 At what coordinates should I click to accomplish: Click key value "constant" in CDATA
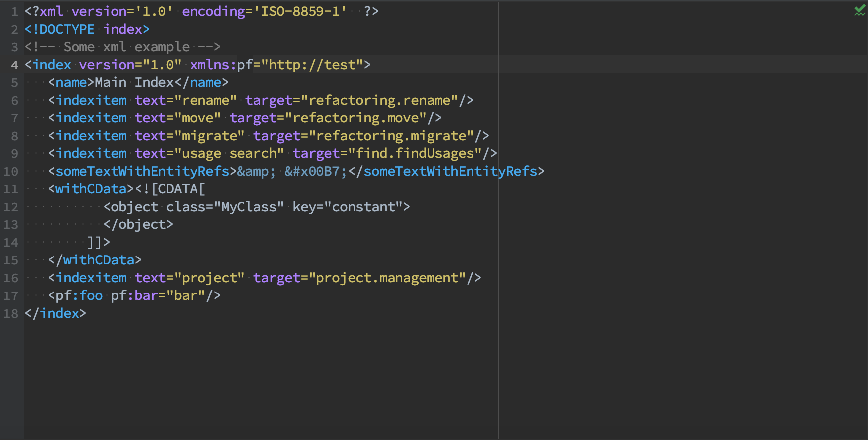[x=363, y=207]
